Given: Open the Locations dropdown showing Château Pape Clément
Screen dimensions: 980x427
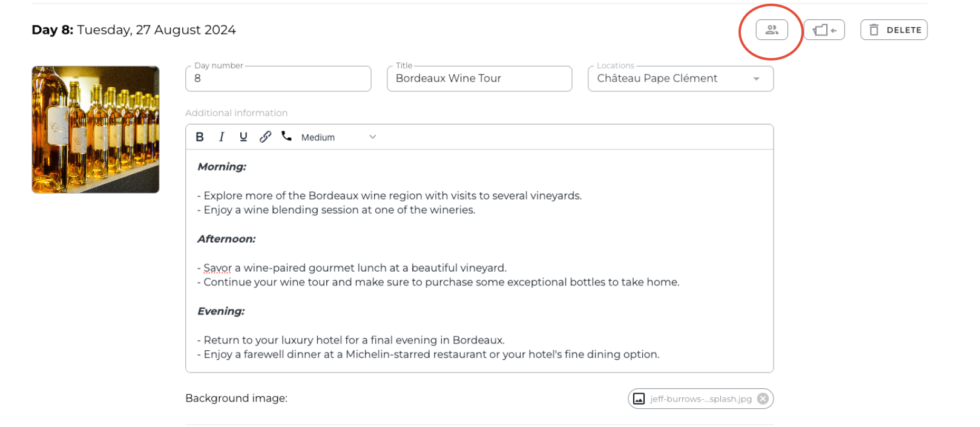Looking at the screenshot, I should 756,79.
